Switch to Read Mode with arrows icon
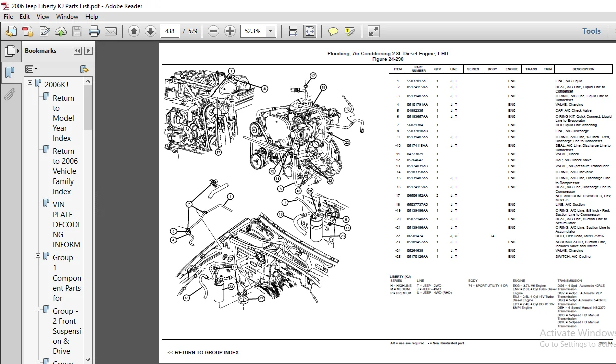616x364 pixels. click(373, 31)
